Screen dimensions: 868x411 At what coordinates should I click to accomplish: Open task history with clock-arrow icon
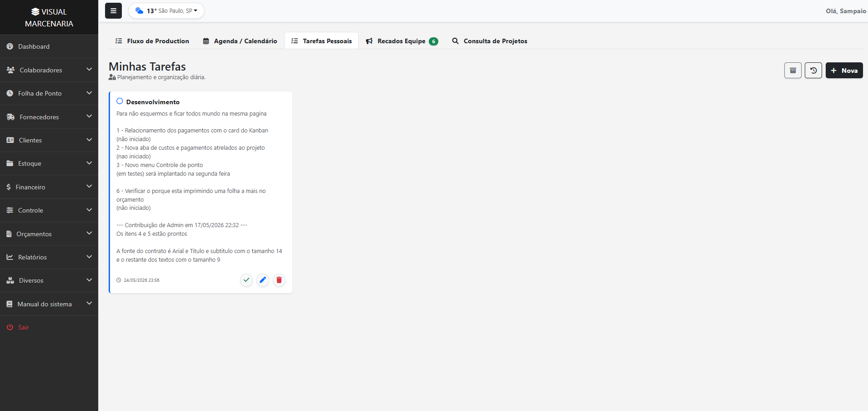(813, 71)
